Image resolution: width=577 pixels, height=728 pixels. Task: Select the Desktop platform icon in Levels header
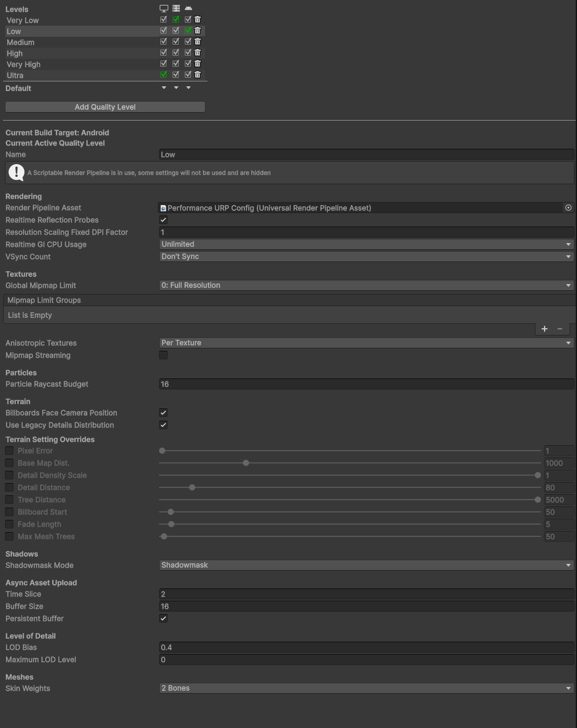(x=163, y=8)
